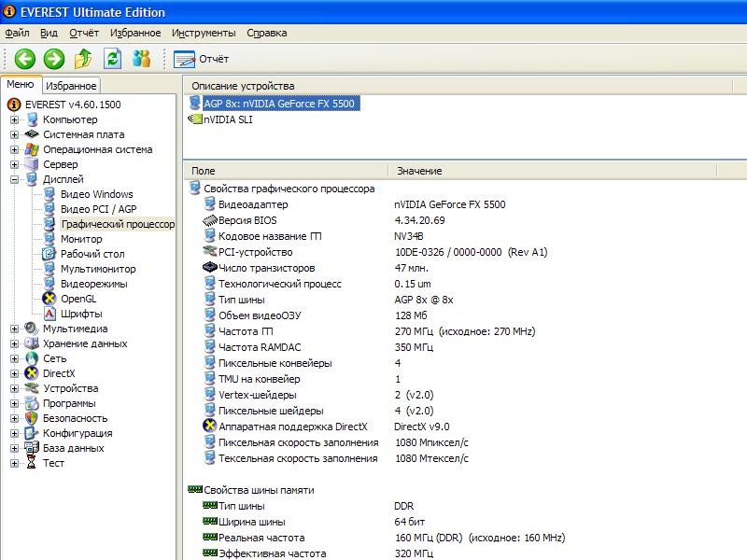Screen dimensions: 747x560
Task: Select Монитор in the tree
Action: coord(81,239)
